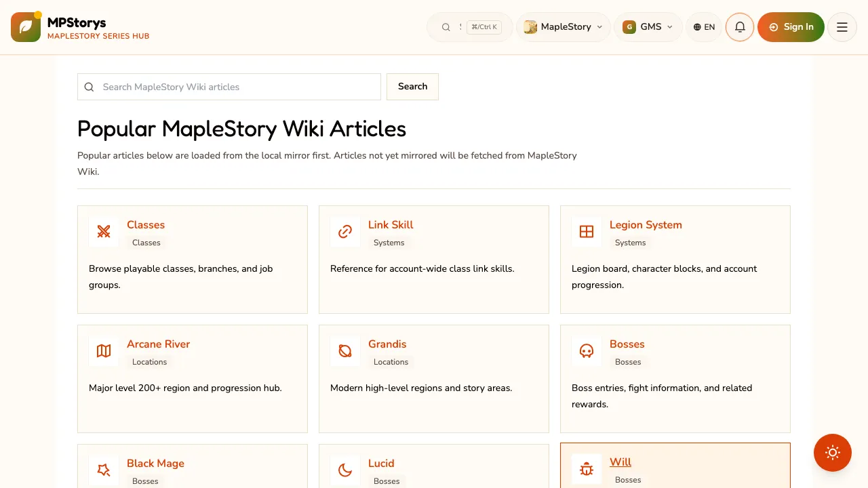868x488 pixels.
Task: Click the grid Legion System icon
Action: tap(587, 232)
